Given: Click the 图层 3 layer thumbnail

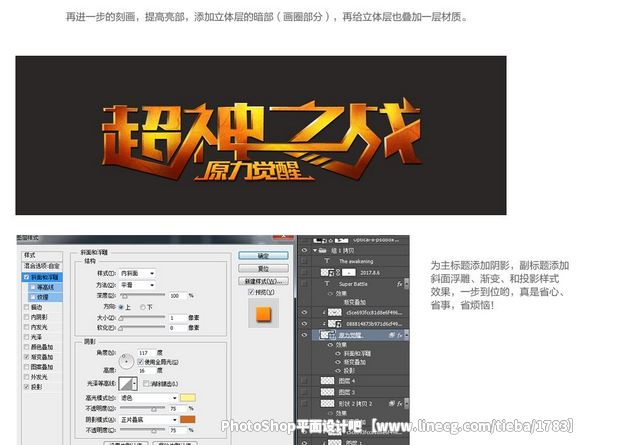Looking at the screenshot, I should coord(327,392).
